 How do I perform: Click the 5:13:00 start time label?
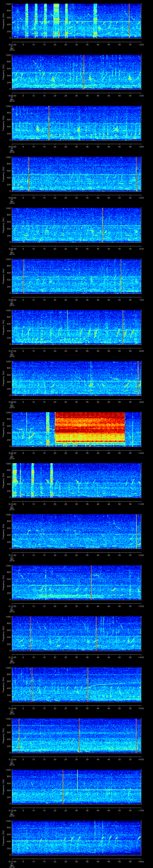click(x=12, y=657)
